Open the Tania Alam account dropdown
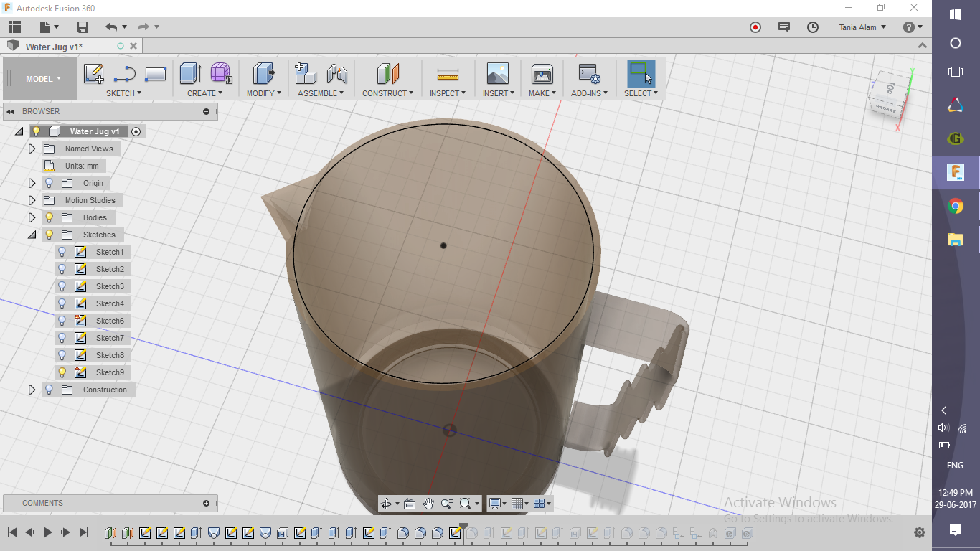 pos(862,27)
